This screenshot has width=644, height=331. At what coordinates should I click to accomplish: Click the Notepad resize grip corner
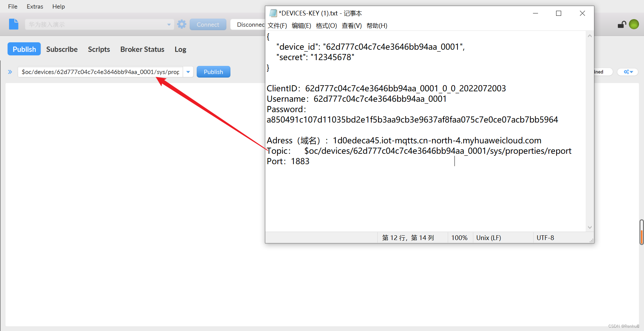(591, 240)
